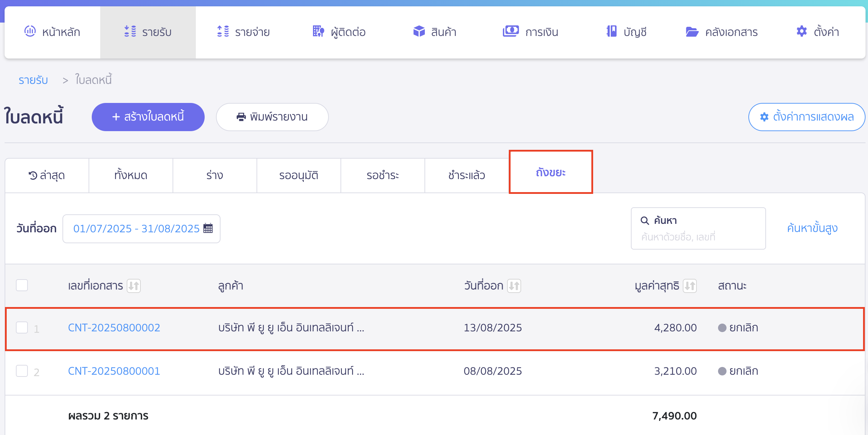Sort by เลขที่เอกสาร column arrows
The width and height of the screenshot is (868, 435).
click(x=134, y=286)
